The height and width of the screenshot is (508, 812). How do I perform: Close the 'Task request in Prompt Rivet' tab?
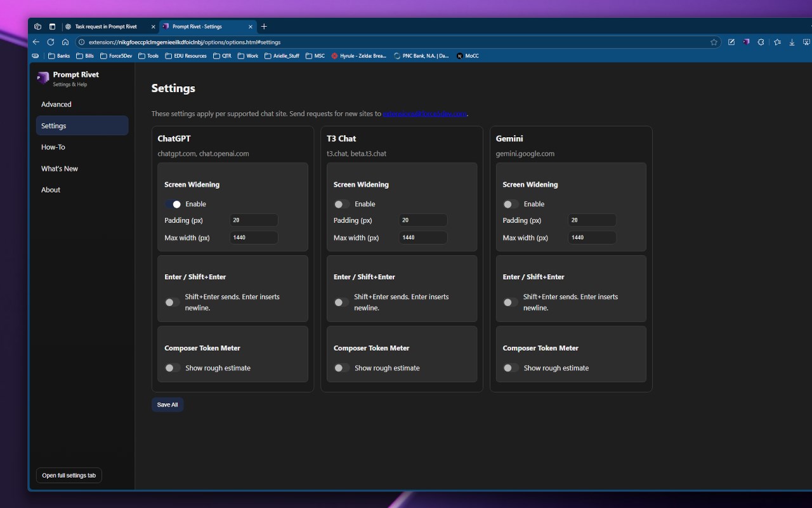153,27
